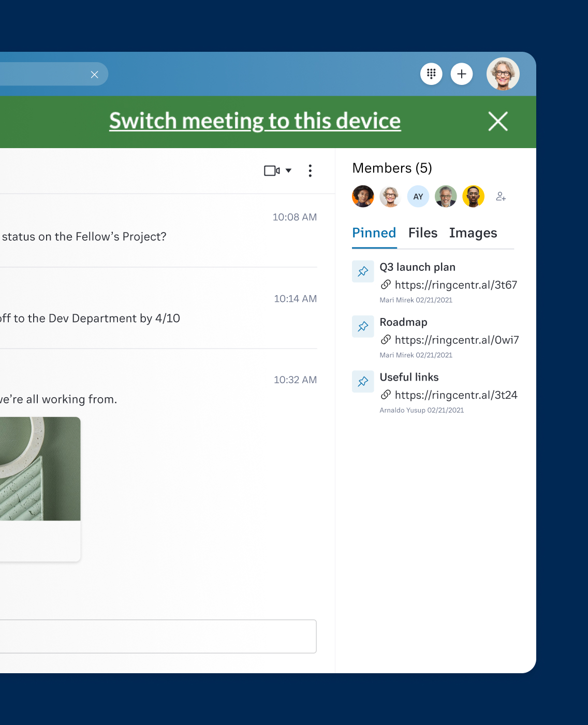Click the pin icon next to Roadmap
The width and height of the screenshot is (588, 725).
(x=363, y=326)
